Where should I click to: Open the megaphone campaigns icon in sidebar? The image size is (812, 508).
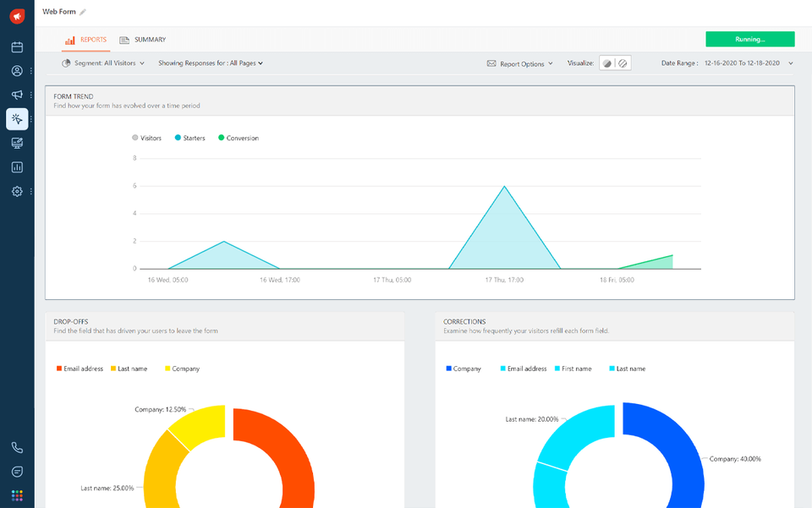pos(17,95)
